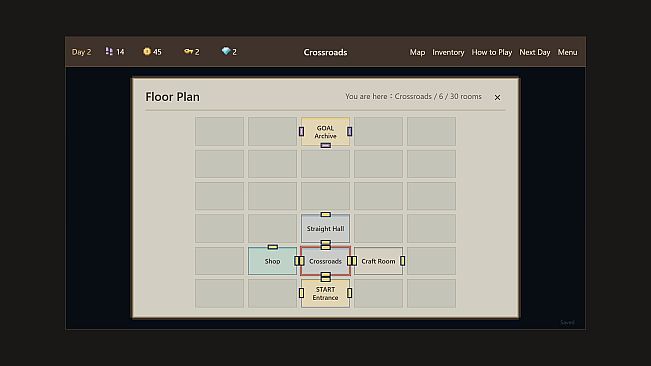651x366 pixels.
Task: Click the door between Crossroads and START Entrance
Action: point(326,277)
